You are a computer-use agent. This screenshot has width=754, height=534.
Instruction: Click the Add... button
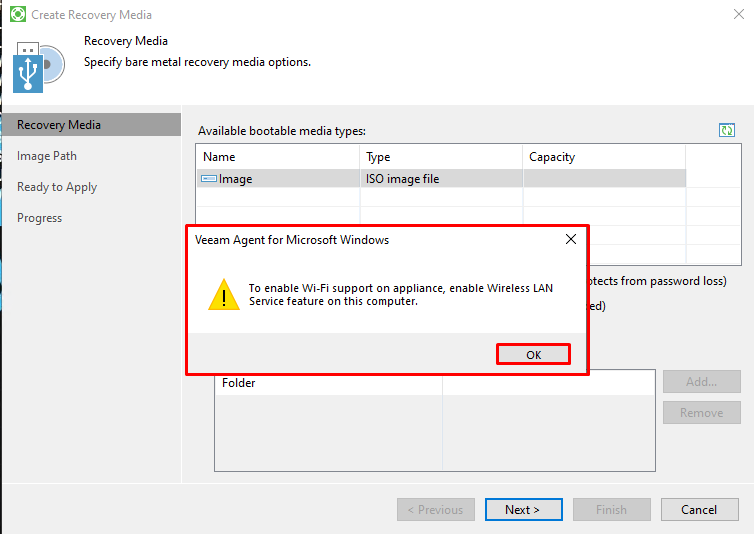[x=702, y=381]
